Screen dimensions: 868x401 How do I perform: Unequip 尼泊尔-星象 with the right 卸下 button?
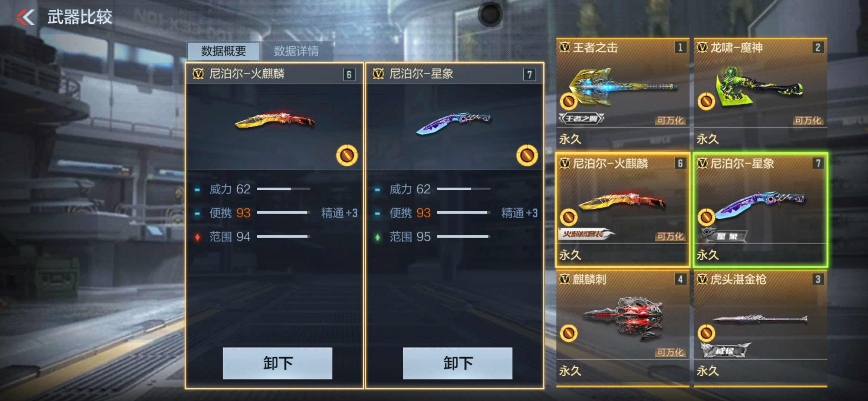[x=458, y=363]
